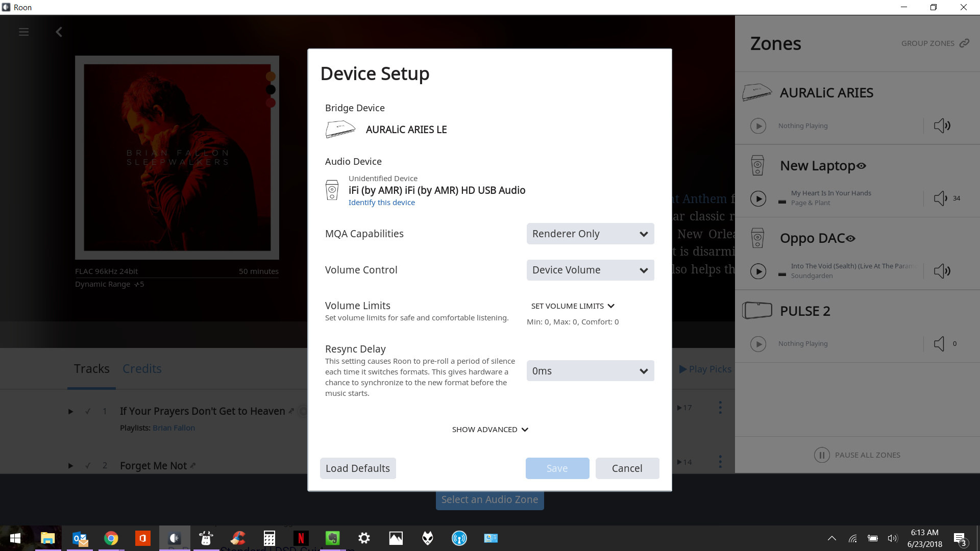Cancel the Device Setup dialog
The image size is (980, 551).
627,468
